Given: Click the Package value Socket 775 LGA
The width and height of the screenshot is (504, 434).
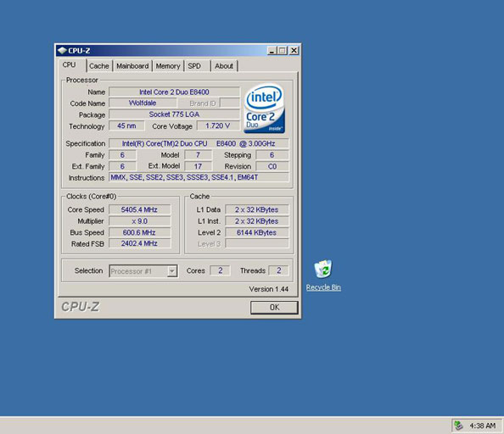Looking at the screenshot, I should 174,114.
